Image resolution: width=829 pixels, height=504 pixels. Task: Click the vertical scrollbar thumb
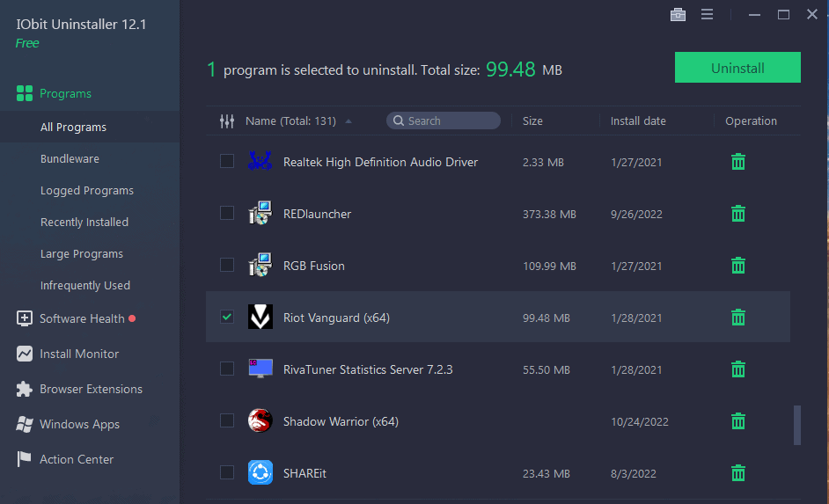click(797, 426)
